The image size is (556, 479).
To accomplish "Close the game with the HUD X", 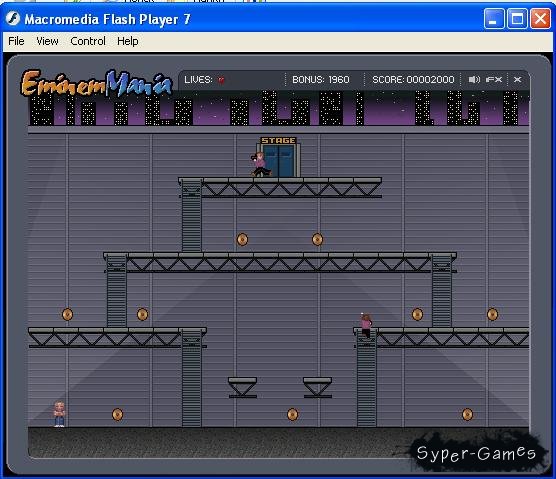I will click(517, 79).
